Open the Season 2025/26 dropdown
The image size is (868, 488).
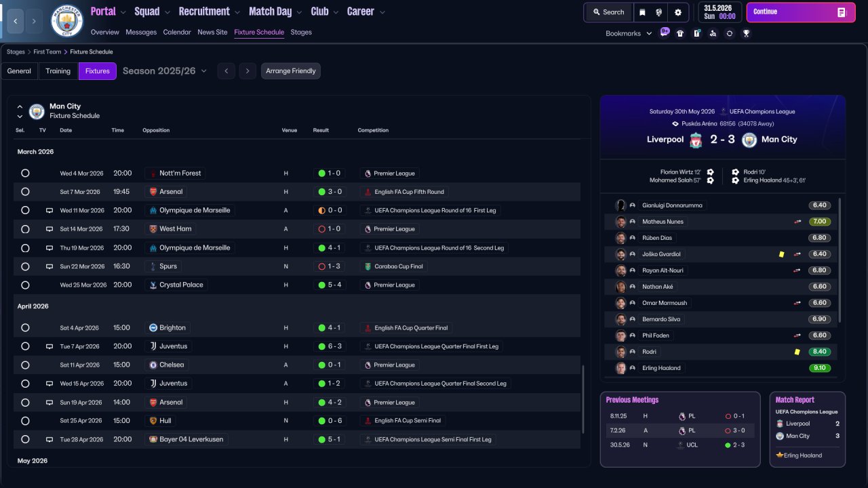(x=165, y=70)
